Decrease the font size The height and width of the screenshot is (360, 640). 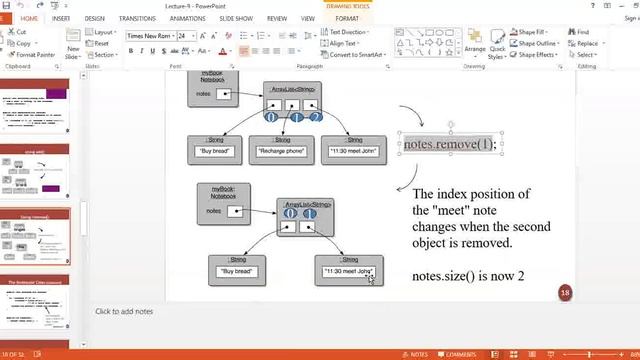click(213, 36)
